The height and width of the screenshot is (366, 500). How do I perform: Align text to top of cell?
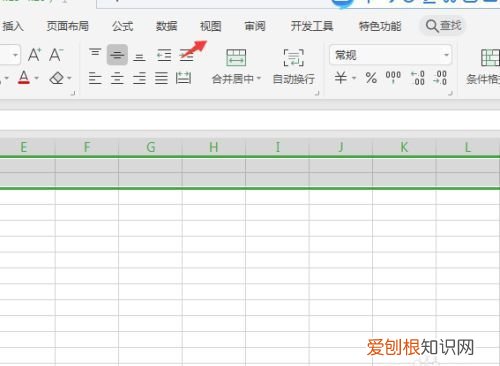coord(95,52)
